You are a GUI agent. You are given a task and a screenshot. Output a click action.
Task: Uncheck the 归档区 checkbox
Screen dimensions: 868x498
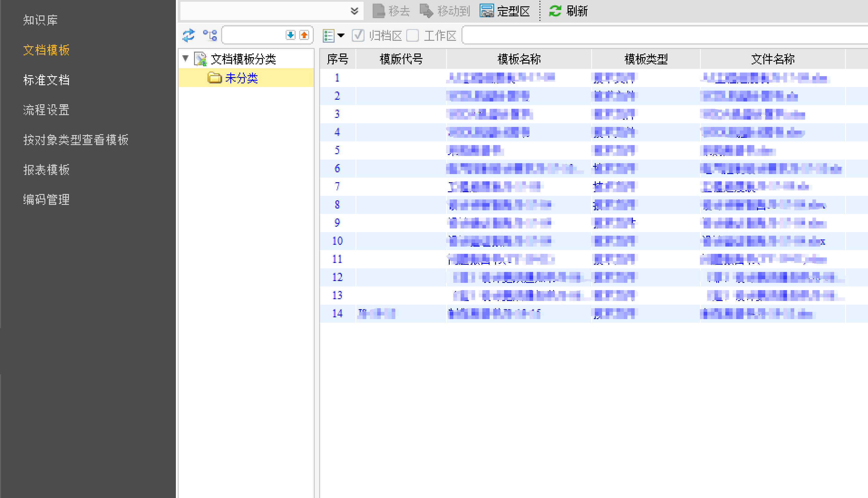click(x=358, y=35)
